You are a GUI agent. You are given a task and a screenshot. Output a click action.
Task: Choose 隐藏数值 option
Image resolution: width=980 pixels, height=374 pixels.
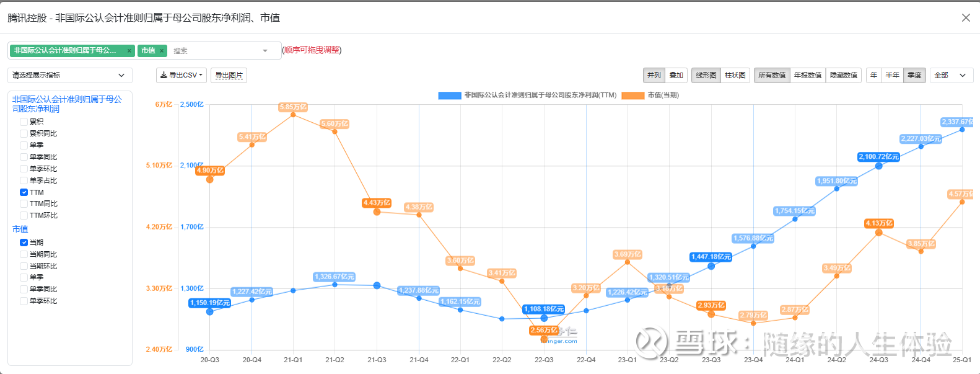tap(844, 75)
